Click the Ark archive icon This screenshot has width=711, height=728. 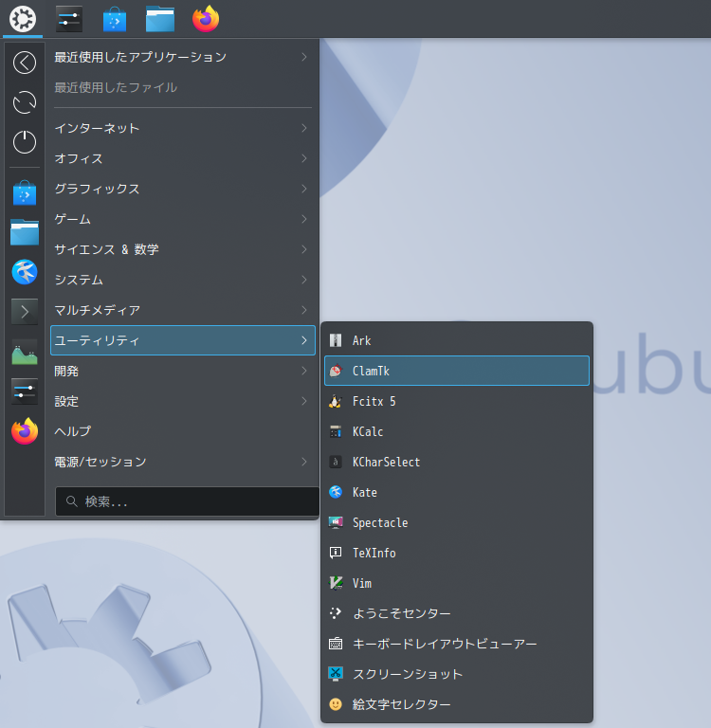(336, 340)
